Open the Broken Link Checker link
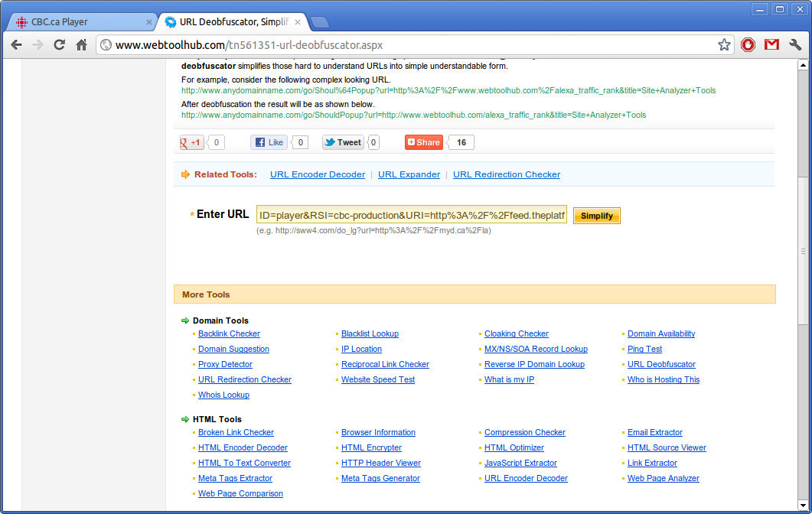This screenshot has height=514, width=812. click(236, 432)
